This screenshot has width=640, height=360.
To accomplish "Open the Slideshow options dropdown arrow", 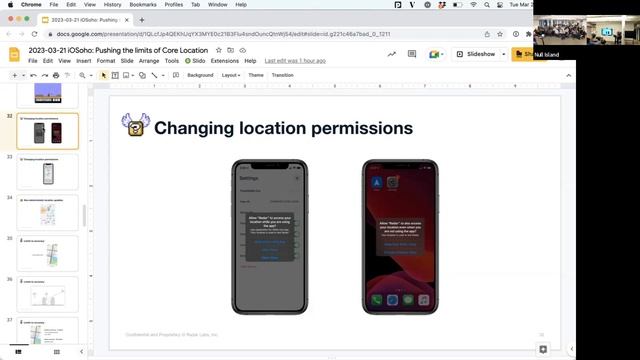I will click(x=504, y=54).
